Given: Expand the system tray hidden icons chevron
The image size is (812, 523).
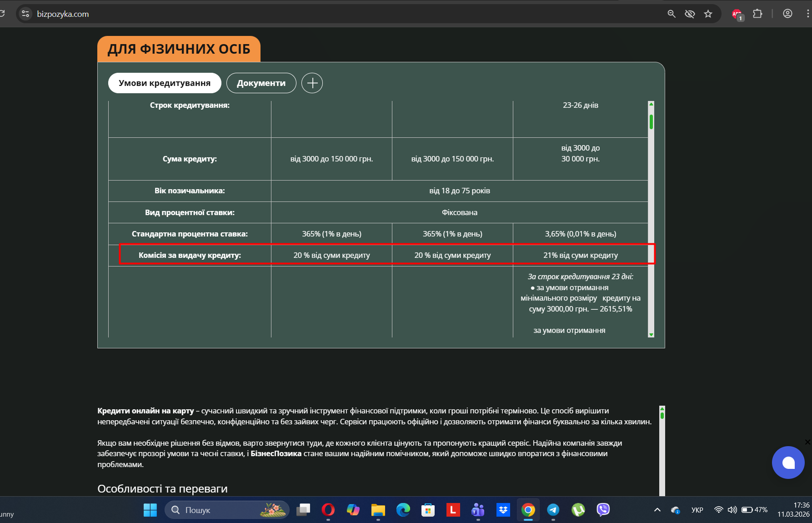Looking at the screenshot, I should 657,510.
